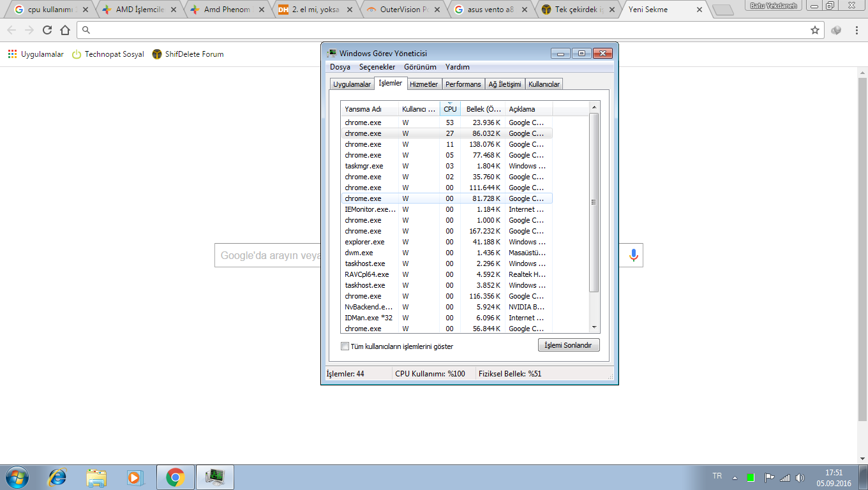Click the extension icon beside the bookmark star
This screenshot has height=490, width=868.
836,30
